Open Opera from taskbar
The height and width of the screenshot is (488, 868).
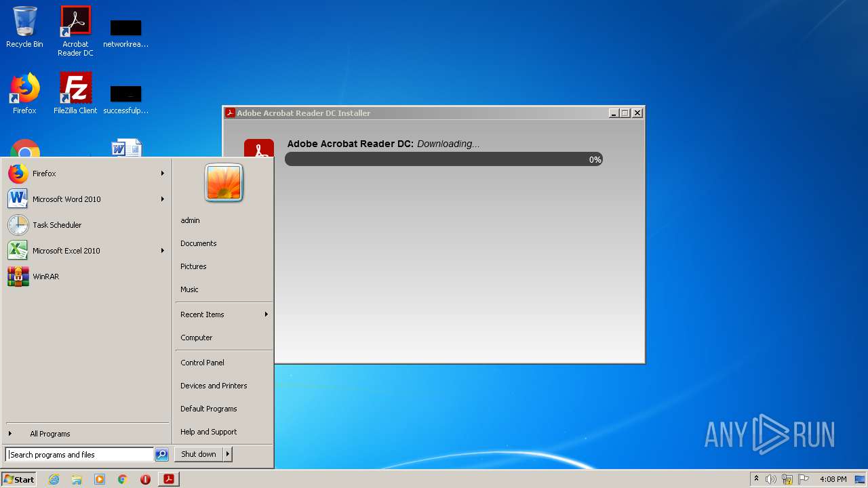[x=145, y=479]
